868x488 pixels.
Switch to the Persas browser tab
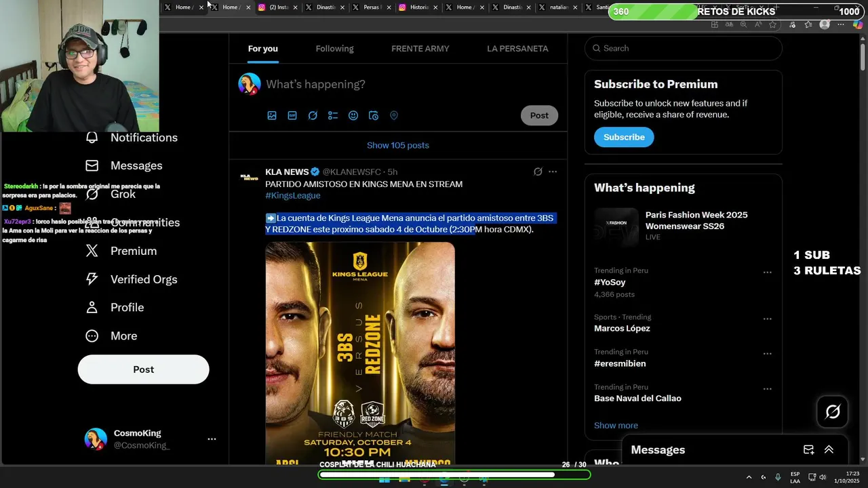(371, 7)
